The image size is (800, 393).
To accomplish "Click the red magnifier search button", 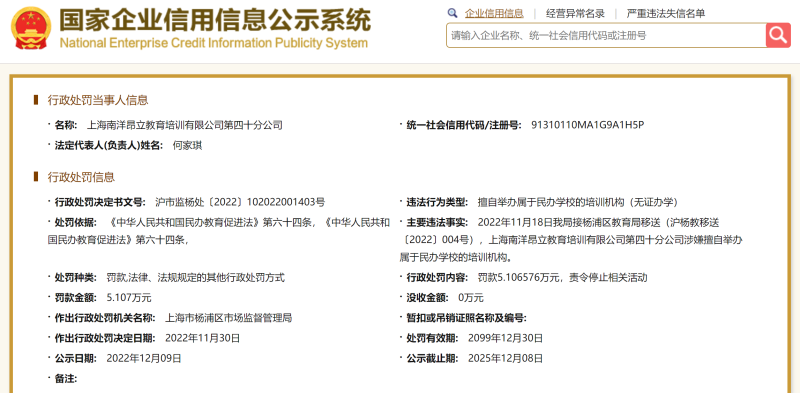I will (778, 35).
